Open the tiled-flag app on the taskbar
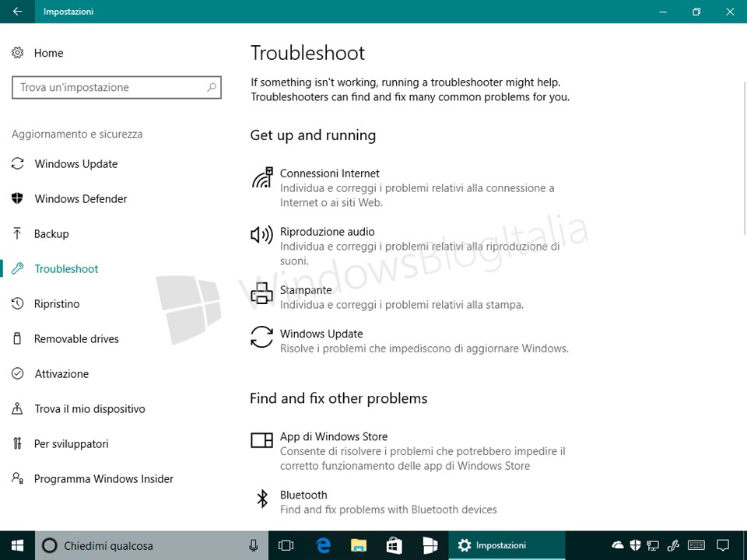This screenshot has height=560, width=747. pos(430,546)
